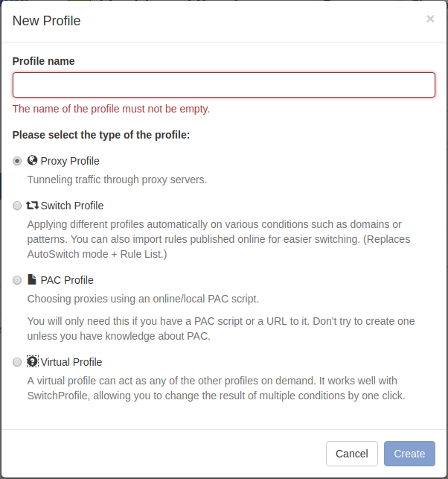
Task: Click the globe icon for Proxy Profile
Action: 32,160
